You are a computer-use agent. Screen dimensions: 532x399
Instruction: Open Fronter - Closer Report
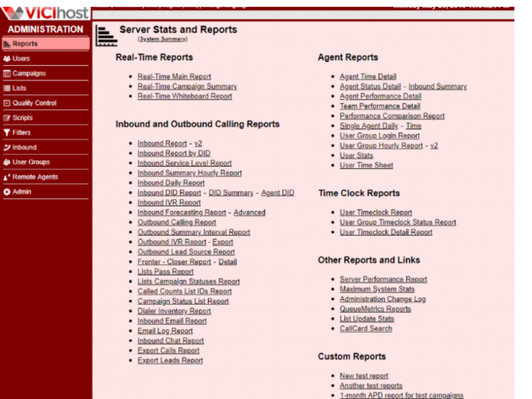pyautogui.click(x=174, y=262)
